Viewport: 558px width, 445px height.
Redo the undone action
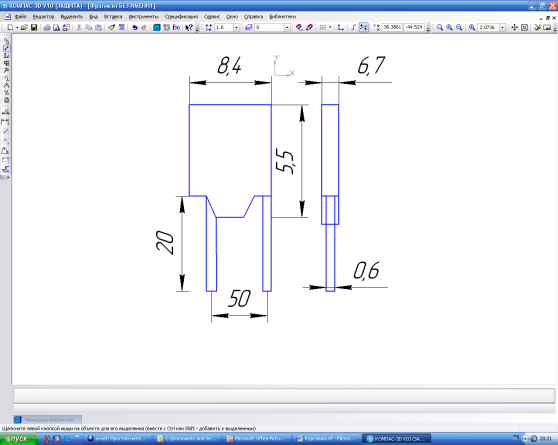pyautogui.click(x=144, y=27)
